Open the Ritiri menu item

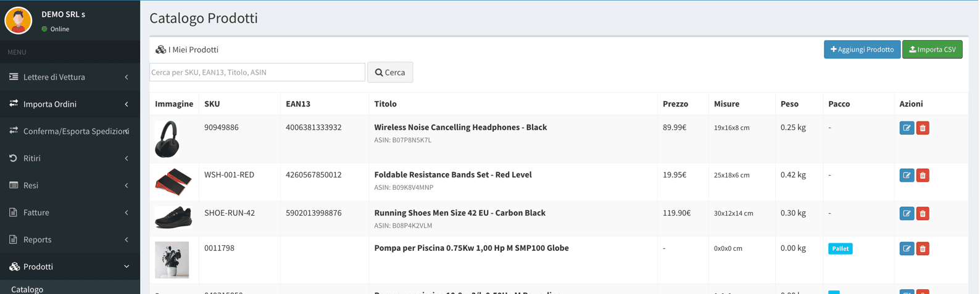[x=70, y=158]
